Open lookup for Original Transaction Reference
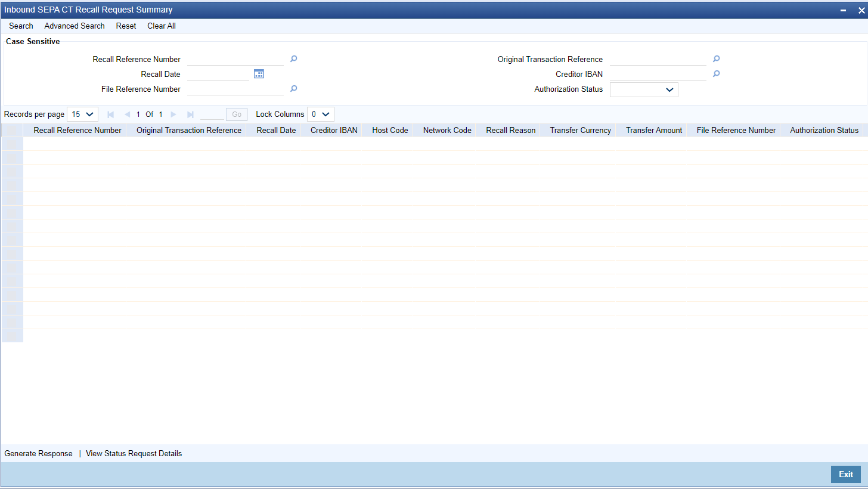The width and height of the screenshot is (868, 489). (716, 59)
